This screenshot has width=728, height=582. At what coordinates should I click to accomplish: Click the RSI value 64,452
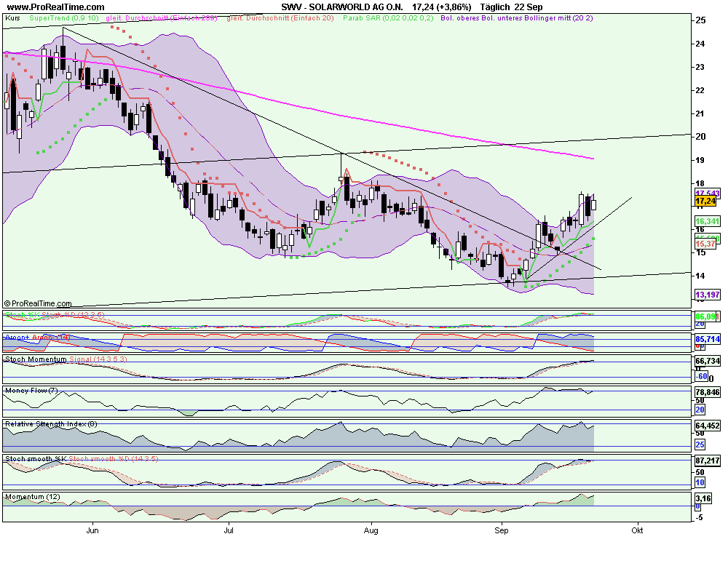point(707,426)
